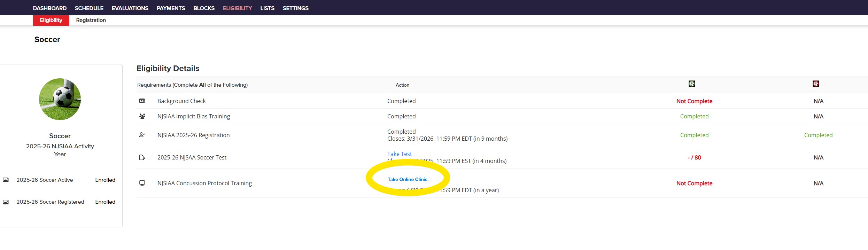Viewport: 868px width, 250px height.
Task: Click the Soccer page title
Action: click(x=47, y=39)
